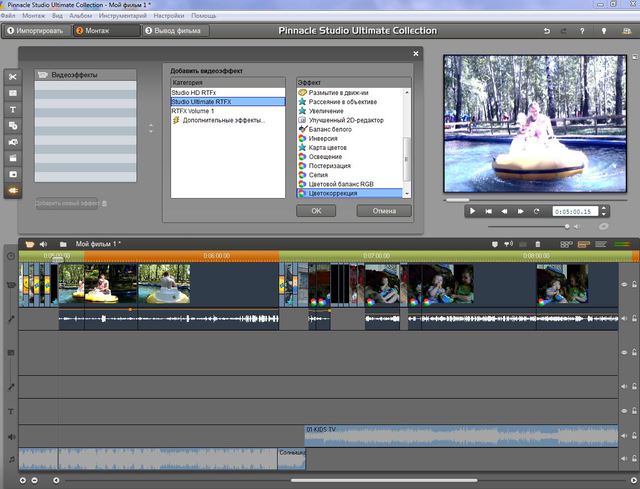
Task: Switch to Импортировать tab
Action: (x=36, y=31)
